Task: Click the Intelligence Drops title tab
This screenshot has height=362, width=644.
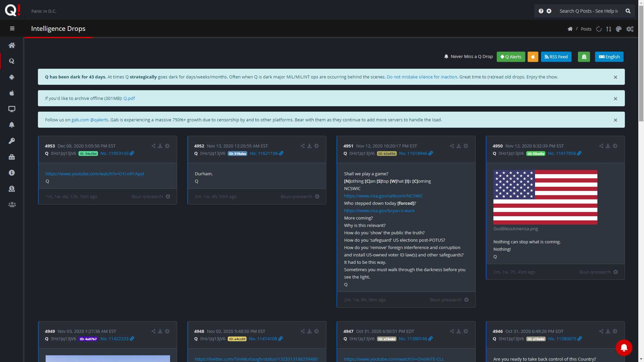Action: pos(58,28)
